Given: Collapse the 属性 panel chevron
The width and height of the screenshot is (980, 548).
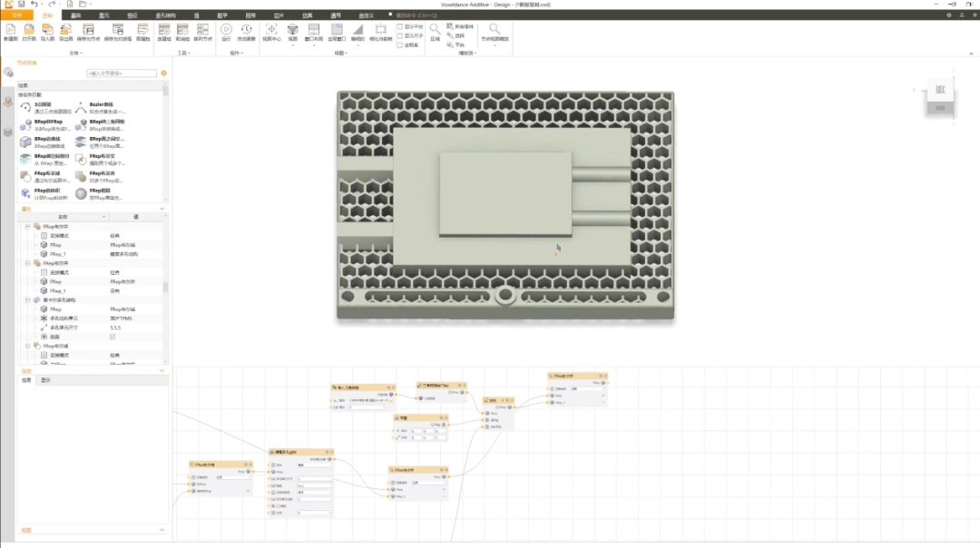Looking at the screenshot, I should point(162,209).
